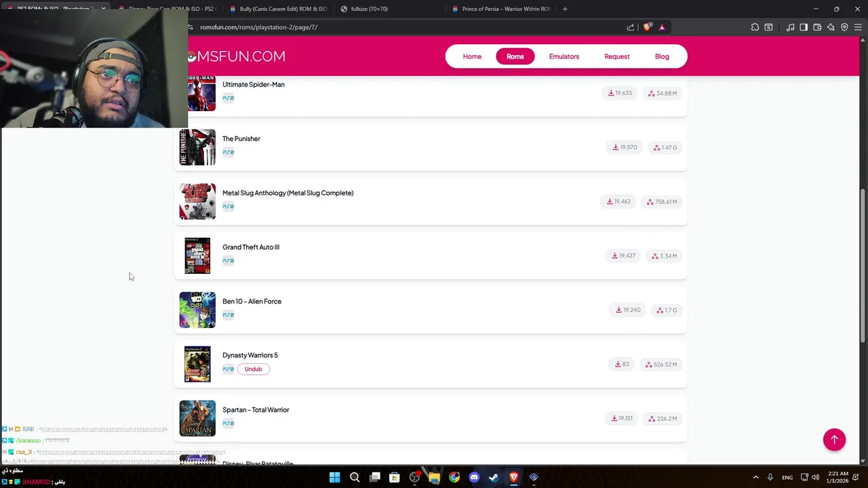Click the Metal Slug Anthology cover thumbnail

pos(197,201)
